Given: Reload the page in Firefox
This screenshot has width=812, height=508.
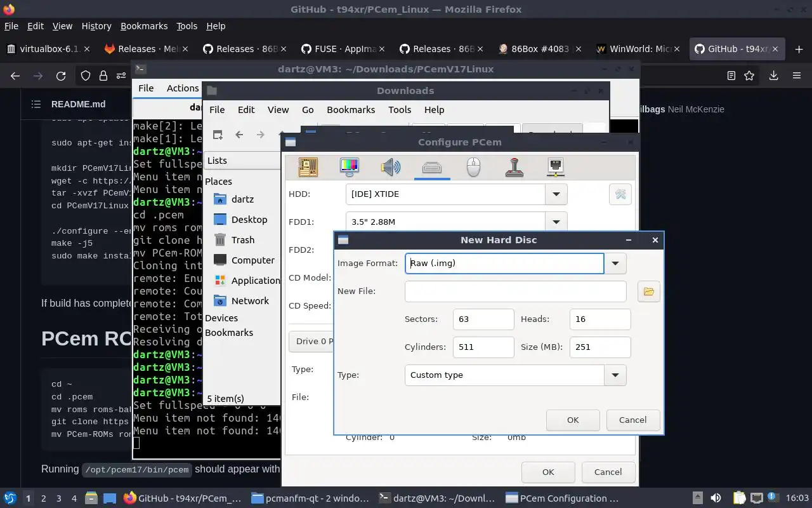Looking at the screenshot, I should click(61, 76).
